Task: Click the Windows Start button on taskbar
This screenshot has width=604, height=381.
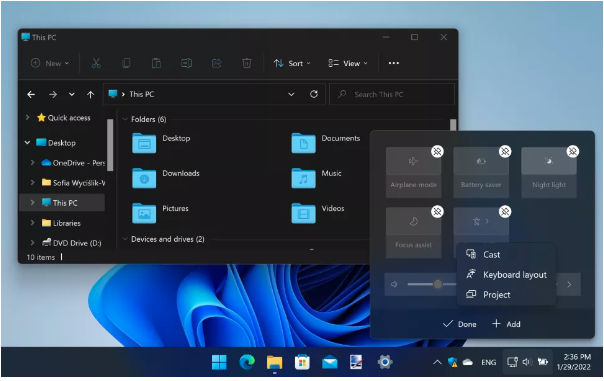Action: (219, 362)
